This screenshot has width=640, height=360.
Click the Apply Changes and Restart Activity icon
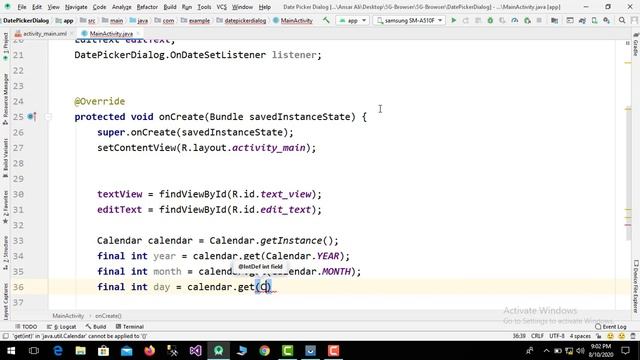tap(466, 20)
